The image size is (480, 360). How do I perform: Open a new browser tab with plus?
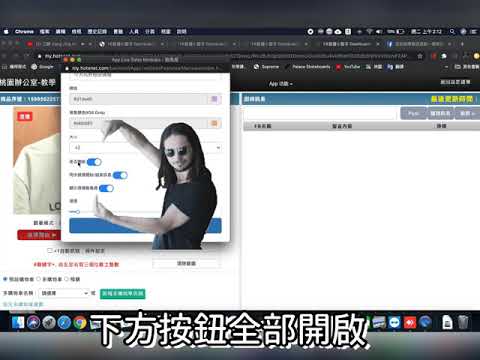click(462, 44)
